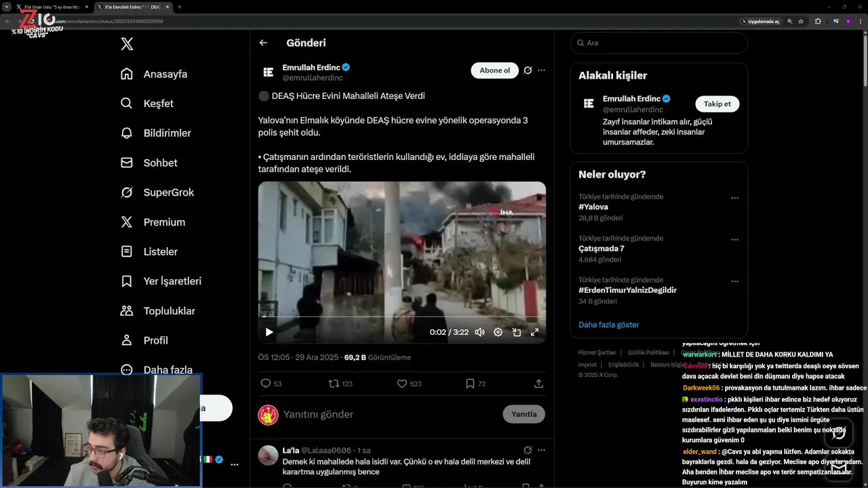Click the Erişilebilirlik footer link

click(623, 365)
